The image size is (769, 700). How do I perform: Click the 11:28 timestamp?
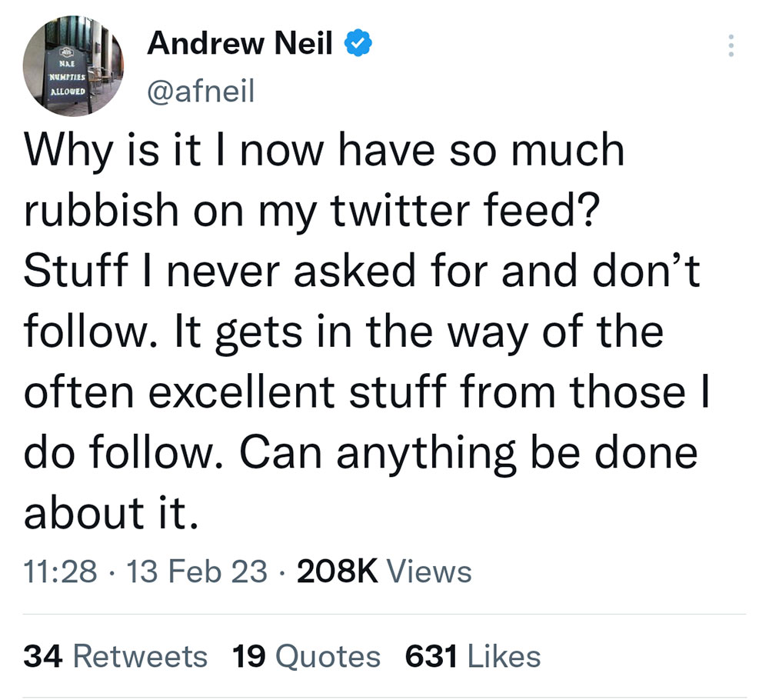(61, 571)
